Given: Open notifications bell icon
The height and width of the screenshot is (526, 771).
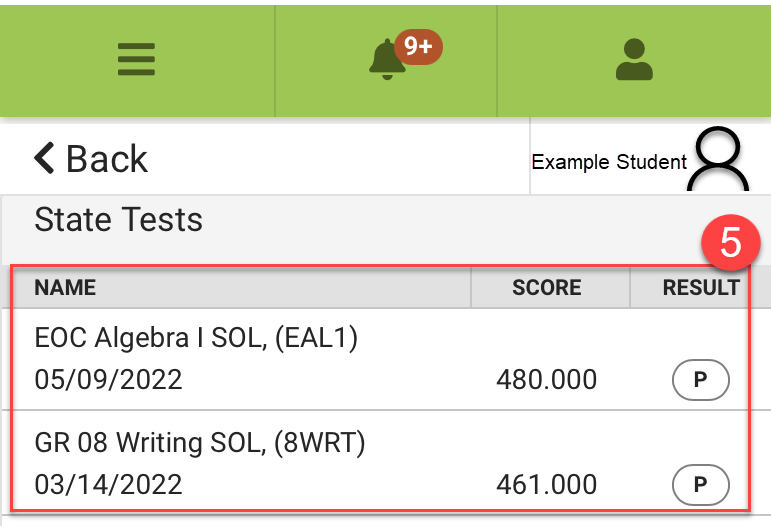Looking at the screenshot, I should click(387, 59).
